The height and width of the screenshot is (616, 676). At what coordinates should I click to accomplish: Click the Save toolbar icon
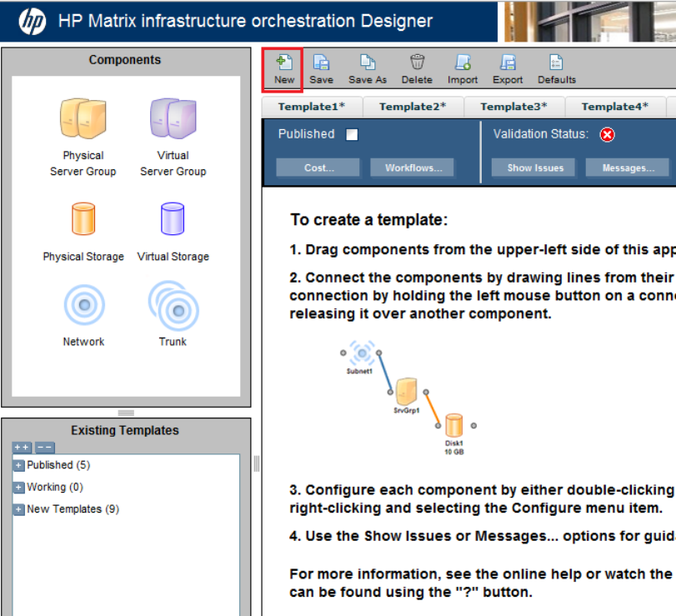click(x=321, y=63)
